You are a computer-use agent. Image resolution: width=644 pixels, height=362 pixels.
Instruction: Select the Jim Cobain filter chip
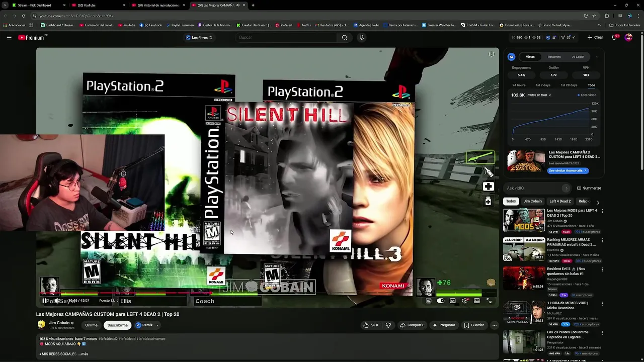click(x=532, y=202)
